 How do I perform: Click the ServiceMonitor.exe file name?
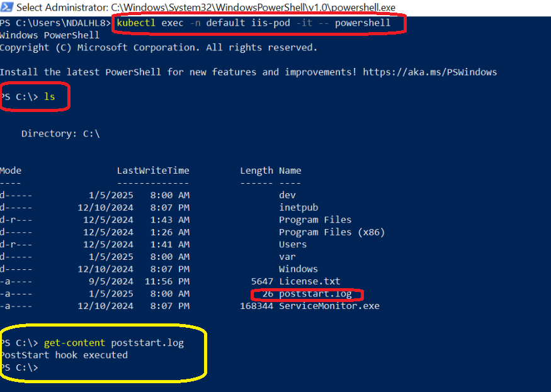pos(329,306)
